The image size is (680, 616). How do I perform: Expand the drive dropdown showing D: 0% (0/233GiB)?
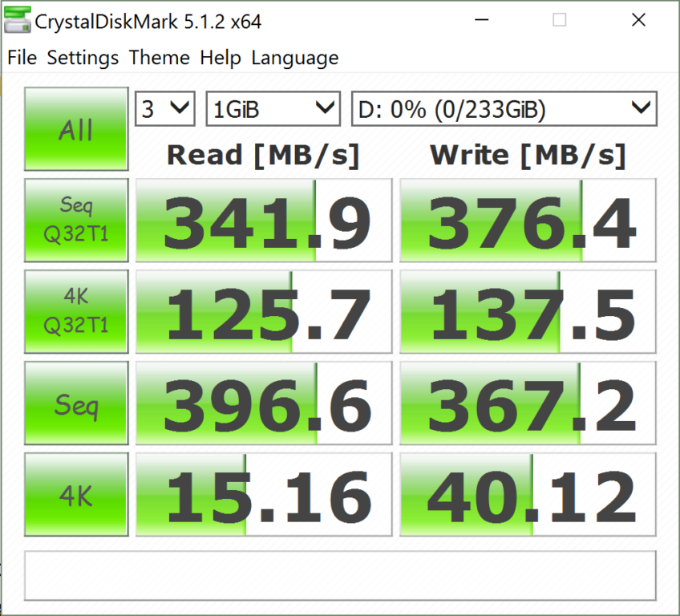[504, 108]
